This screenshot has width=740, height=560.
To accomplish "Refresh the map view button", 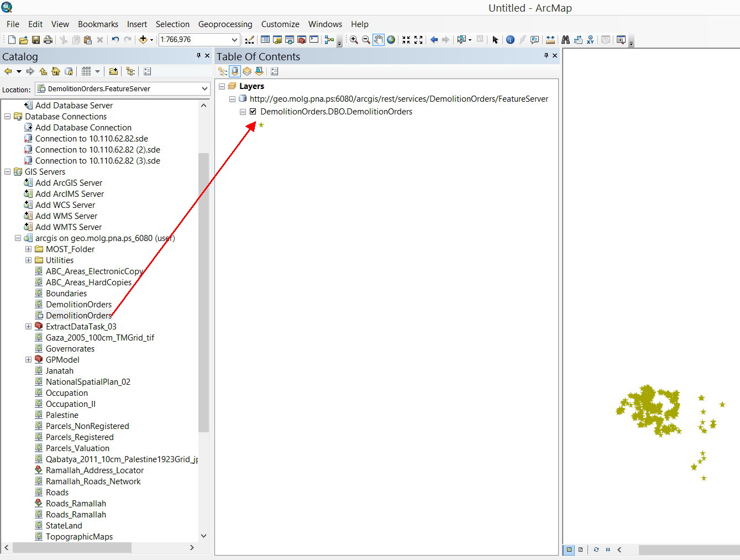I will click(x=596, y=549).
